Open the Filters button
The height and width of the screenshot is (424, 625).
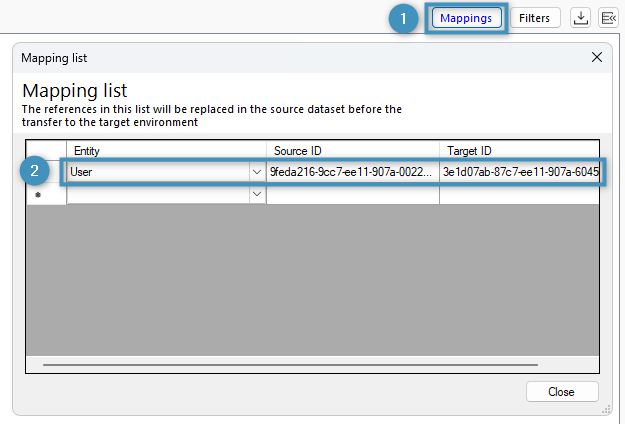click(534, 18)
